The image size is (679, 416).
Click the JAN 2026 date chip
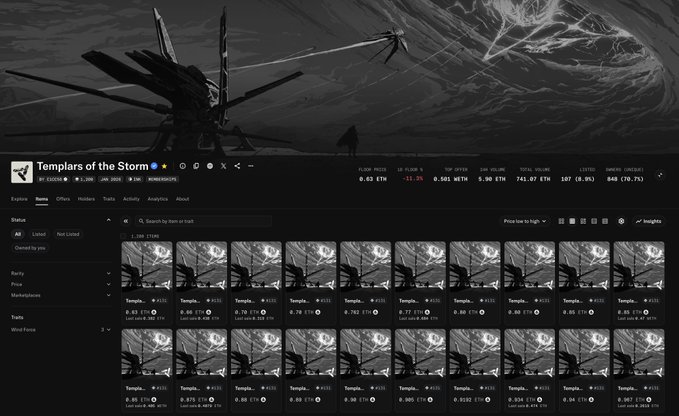(111, 179)
